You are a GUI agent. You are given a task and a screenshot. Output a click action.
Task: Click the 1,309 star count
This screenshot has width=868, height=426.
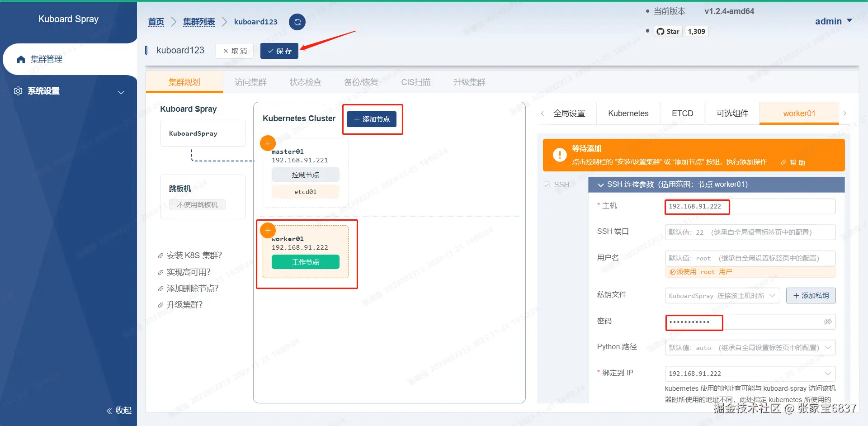pyautogui.click(x=696, y=31)
